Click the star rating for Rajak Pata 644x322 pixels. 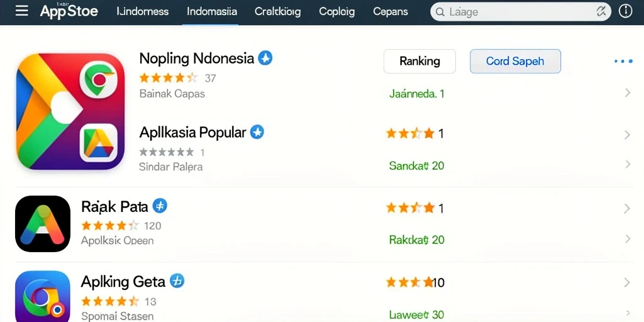pyautogui.click(x=110, y=226)
